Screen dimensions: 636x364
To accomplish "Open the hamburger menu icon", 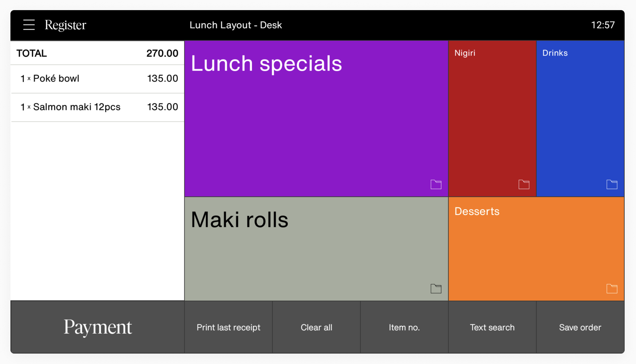I will (x=29, y=25).
